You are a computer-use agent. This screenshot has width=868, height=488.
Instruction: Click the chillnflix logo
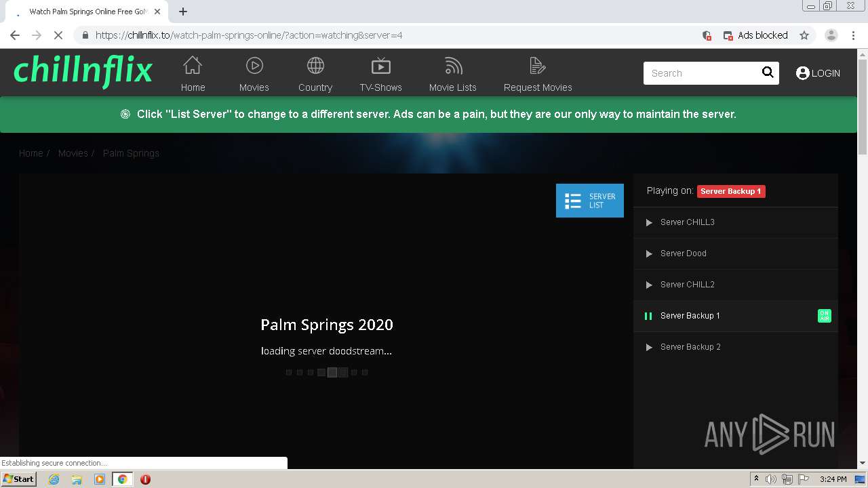[83, 71]
